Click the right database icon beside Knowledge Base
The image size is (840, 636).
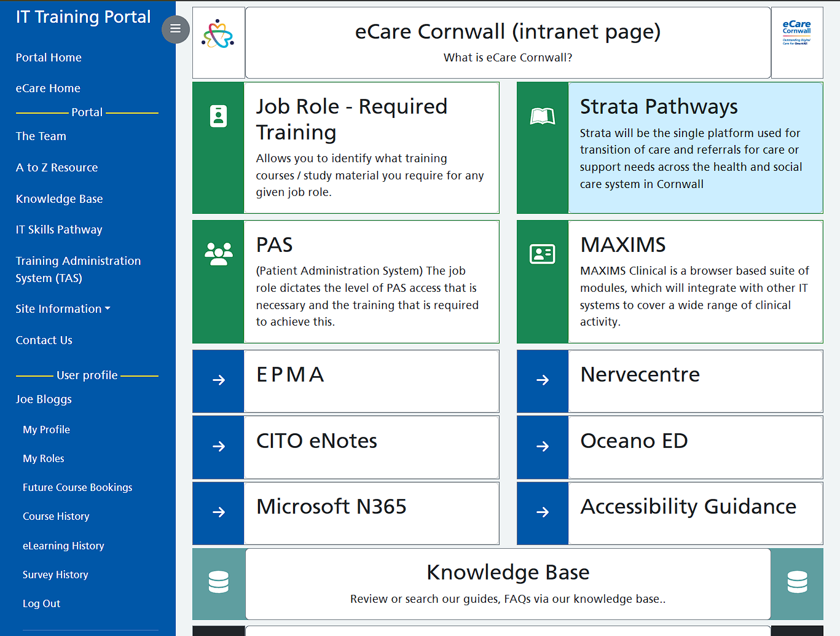coord(798,582)
